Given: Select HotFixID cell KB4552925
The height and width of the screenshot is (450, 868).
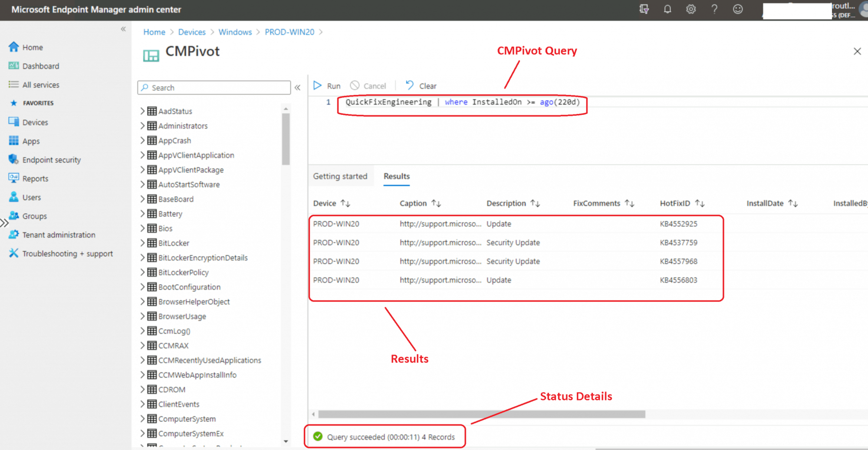Looking at the screenshot, I should pos(679,224).
